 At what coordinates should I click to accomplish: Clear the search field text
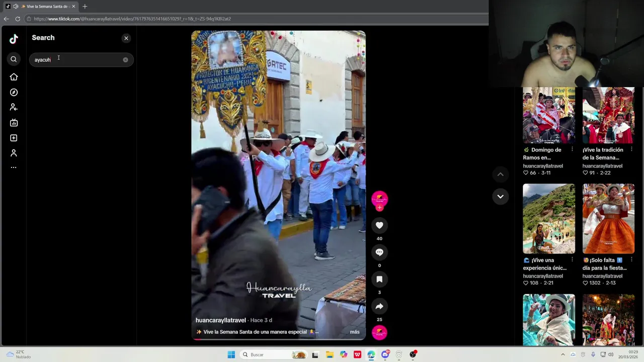[125, 60]
